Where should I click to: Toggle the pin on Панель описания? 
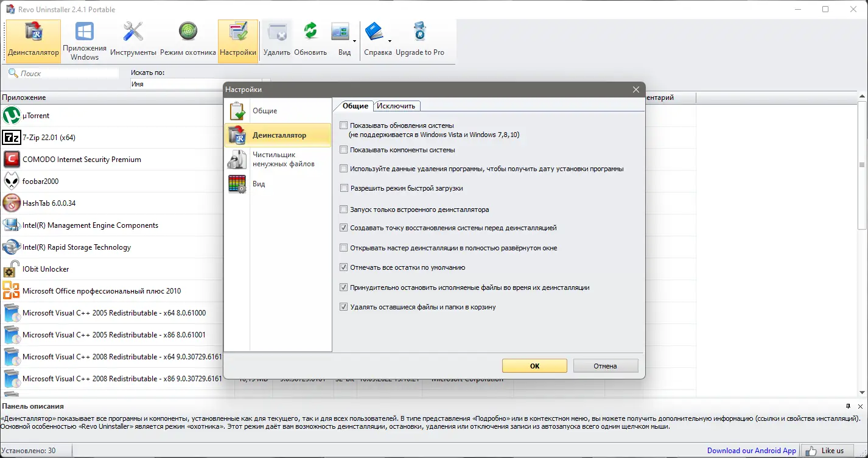pyautogui.click(x=848, y=406)
